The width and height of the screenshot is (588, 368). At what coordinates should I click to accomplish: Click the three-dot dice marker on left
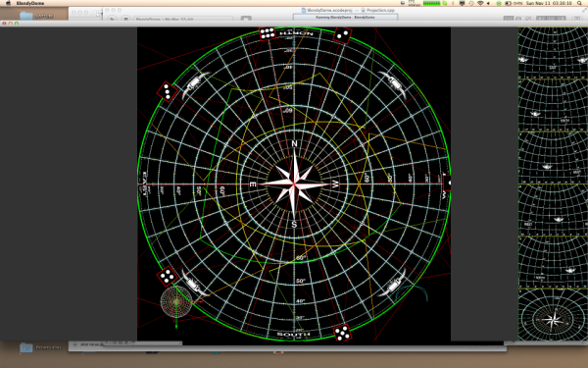(x=167, y=91)
